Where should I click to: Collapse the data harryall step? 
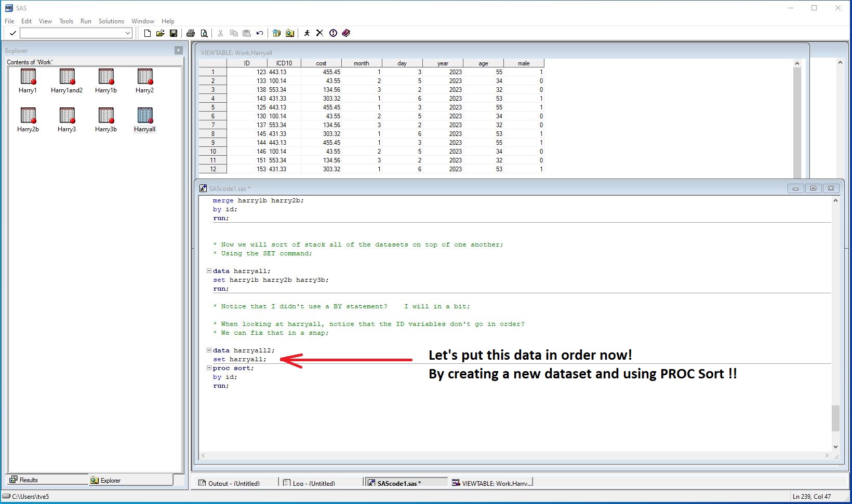[209, 271]
